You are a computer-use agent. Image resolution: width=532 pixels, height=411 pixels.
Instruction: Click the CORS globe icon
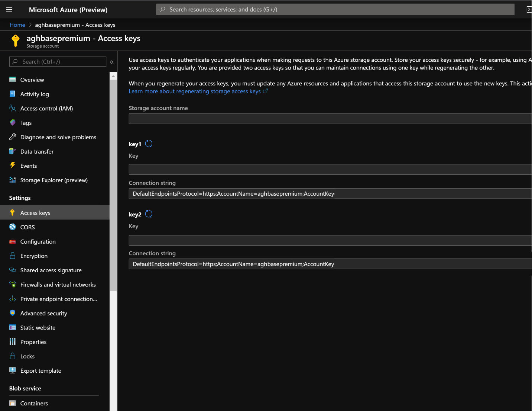(x=12, y=227)
